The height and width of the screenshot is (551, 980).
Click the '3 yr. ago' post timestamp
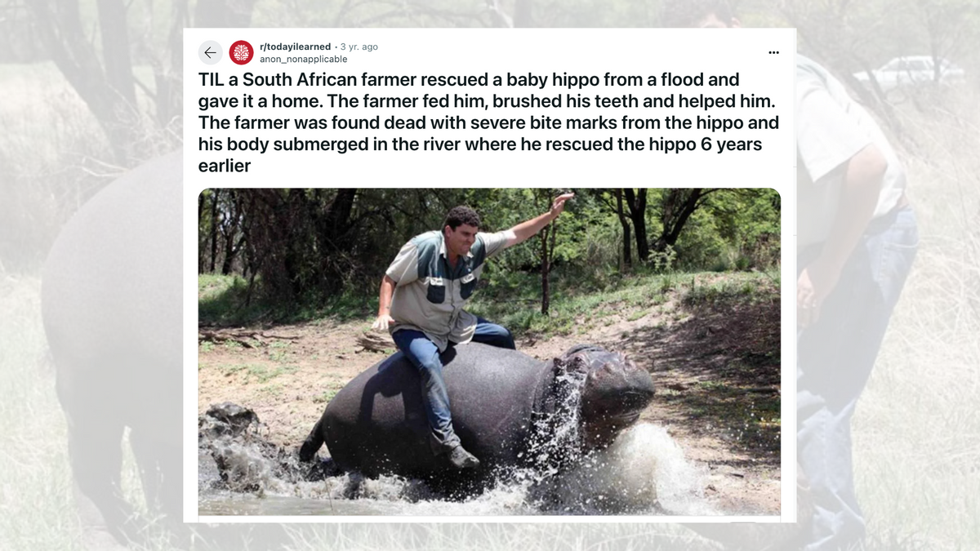click(x=359, y=47)
